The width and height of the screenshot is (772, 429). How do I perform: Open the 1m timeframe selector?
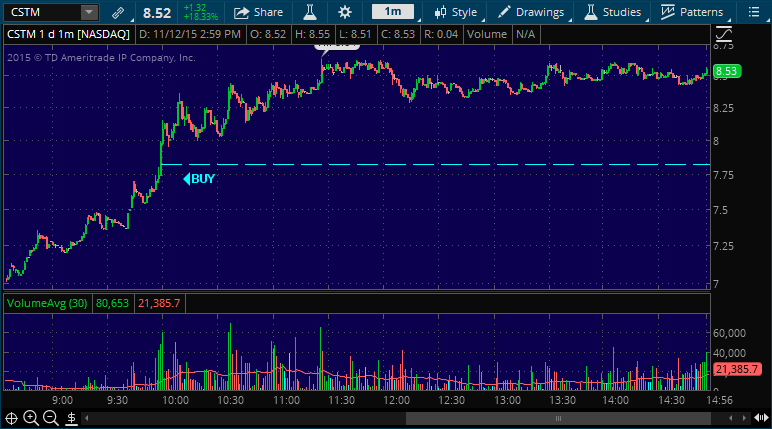393,12
